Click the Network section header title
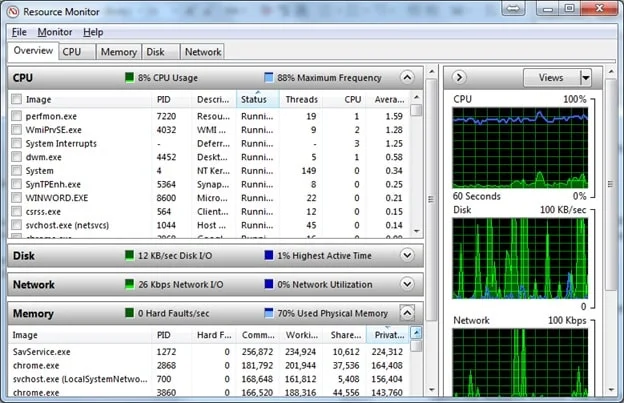Screen dimensions: 624x403 [34, 284]
